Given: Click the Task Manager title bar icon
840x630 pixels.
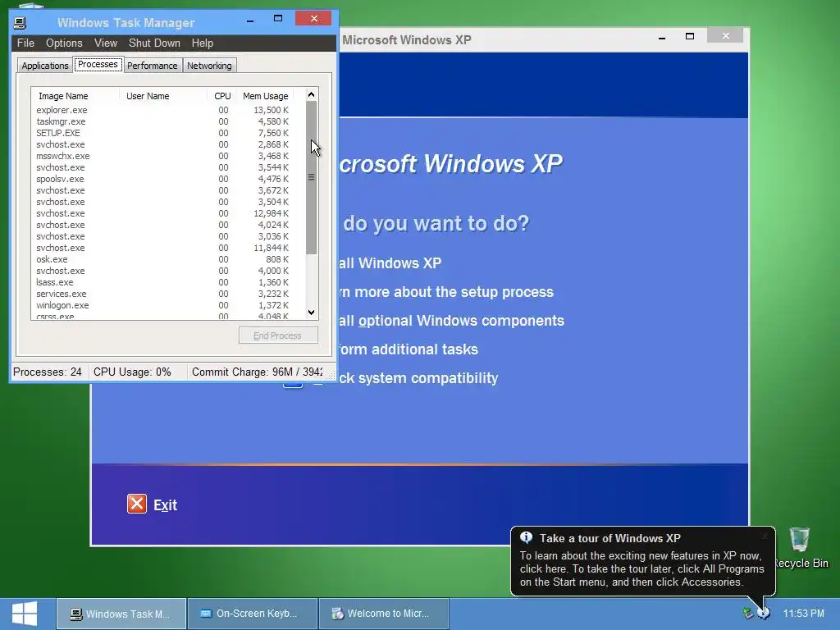Looking at the screenshot, I should pyautogui.click(x=21, y=23).
